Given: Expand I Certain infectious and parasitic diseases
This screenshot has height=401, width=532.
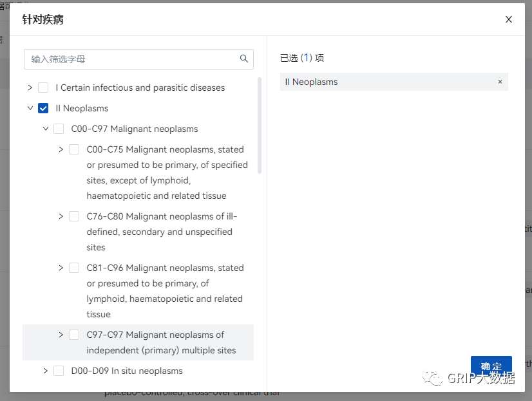Looking at the screenshot, I should [30, 88].
